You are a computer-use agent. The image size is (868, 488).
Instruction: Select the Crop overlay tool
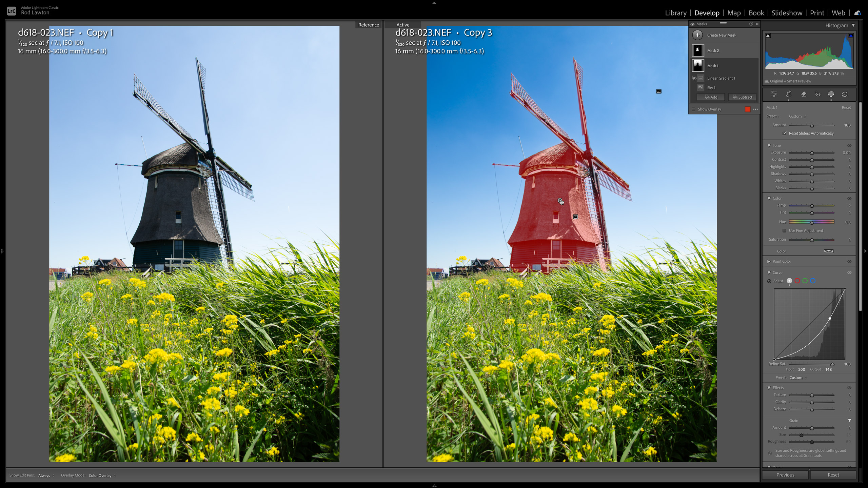pos(789,94)
